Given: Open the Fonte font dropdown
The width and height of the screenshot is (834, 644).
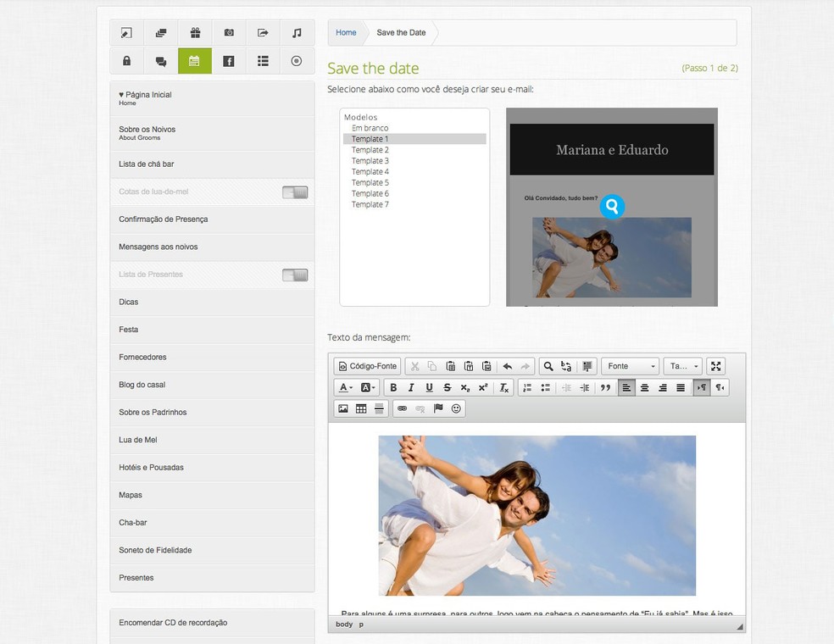Looking at the screenshot, I should point(630,366).
